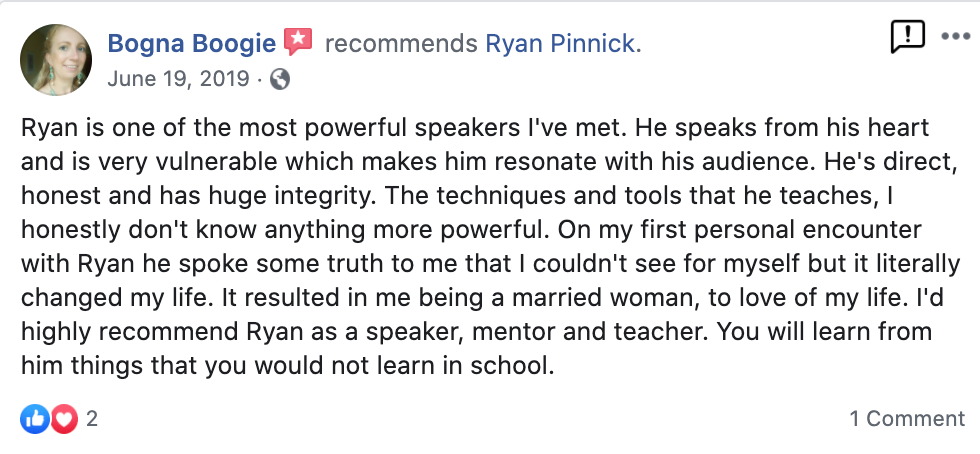
Task: Open the three-dot post options menu
Action: coord(956,36)
